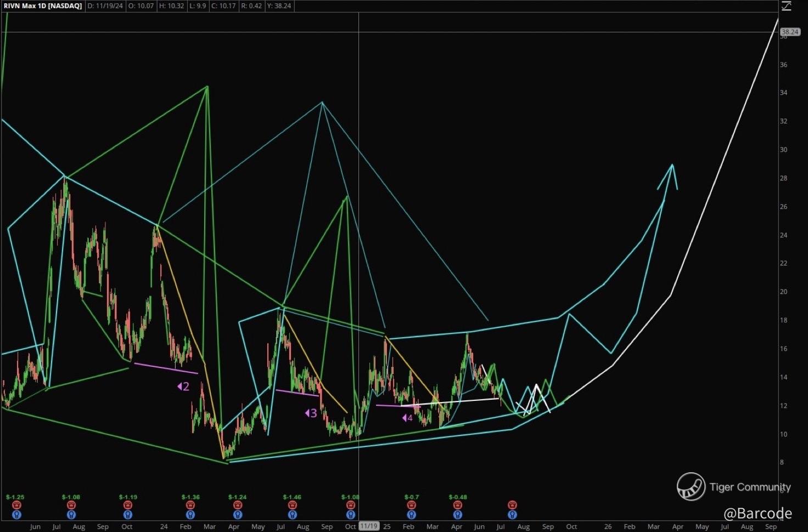The image size is (808, 532).
Task: Click the 'R: 0.42' range value
Action: 251,6
